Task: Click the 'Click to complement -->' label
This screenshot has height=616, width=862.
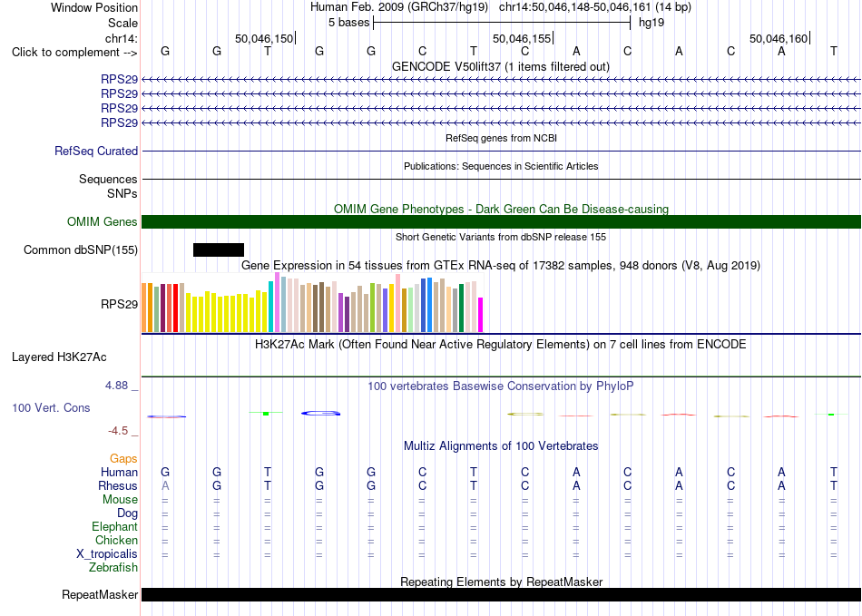Action: [74, 53]
